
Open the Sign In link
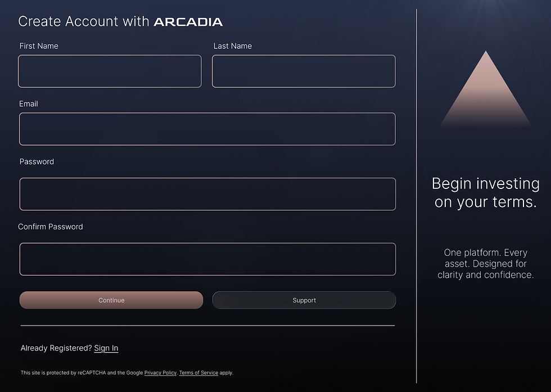pos(106,348)
